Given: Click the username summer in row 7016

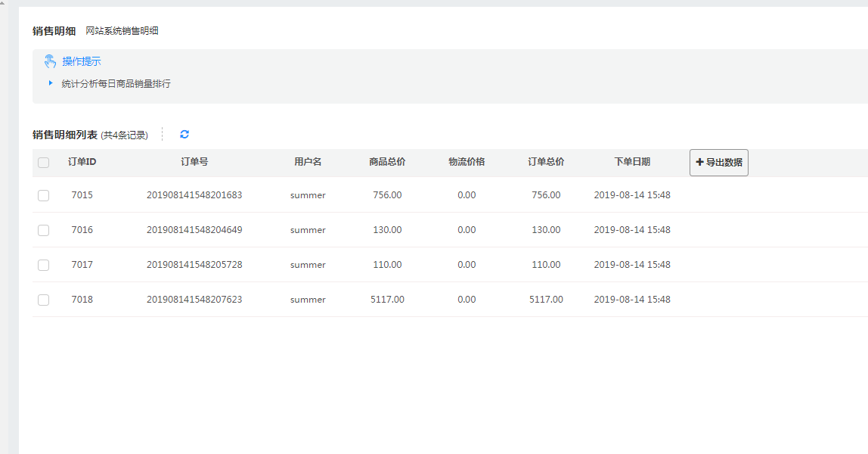Looking at the screenshot, I should (308, 230).
